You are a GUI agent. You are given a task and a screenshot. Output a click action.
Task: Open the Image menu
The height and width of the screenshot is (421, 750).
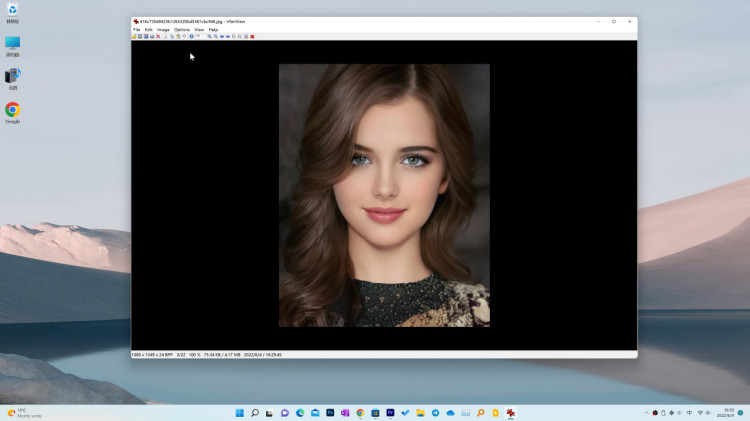pos(163,30)
